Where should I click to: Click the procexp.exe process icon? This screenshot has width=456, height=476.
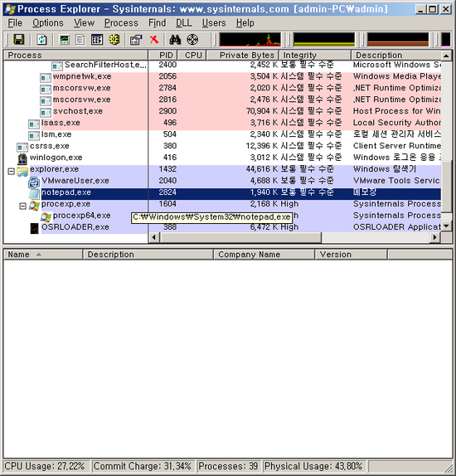coord(34,206)
